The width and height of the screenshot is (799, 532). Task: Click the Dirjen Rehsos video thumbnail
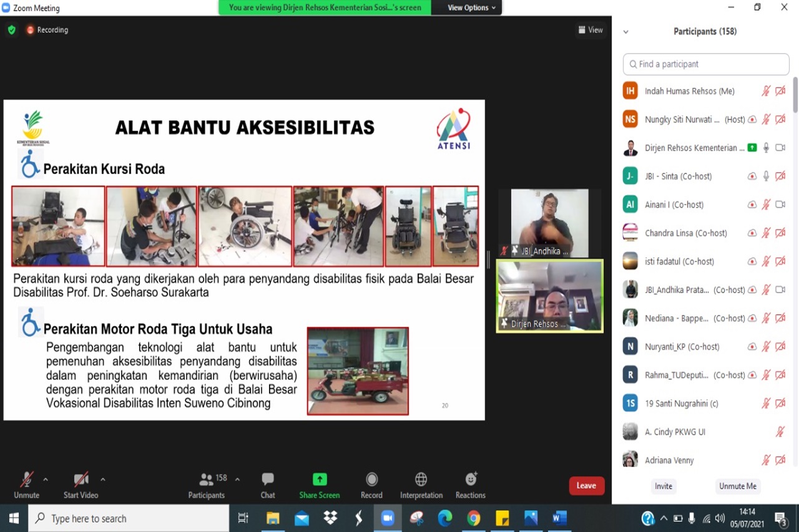(x=550, y=296)
